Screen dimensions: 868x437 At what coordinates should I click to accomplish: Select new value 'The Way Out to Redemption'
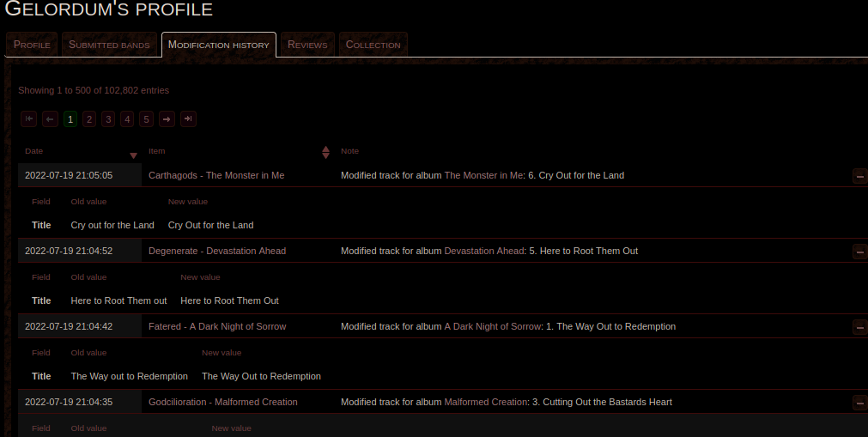click(261, 377)
